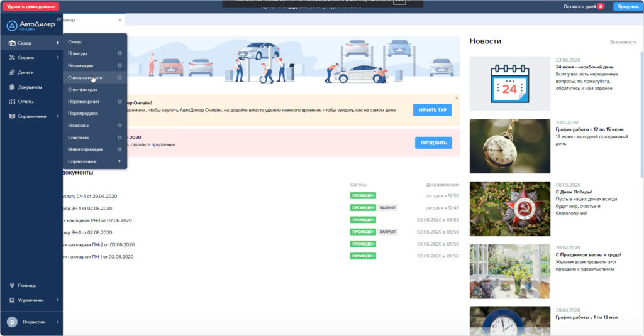Open the document row ПН-1 от 02.06.2020

coord(261,256)
